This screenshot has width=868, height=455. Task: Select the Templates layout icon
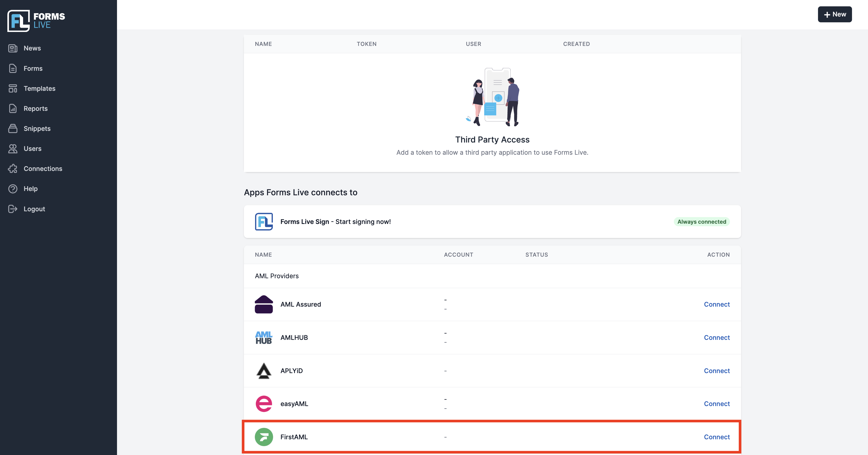[13, 89]
